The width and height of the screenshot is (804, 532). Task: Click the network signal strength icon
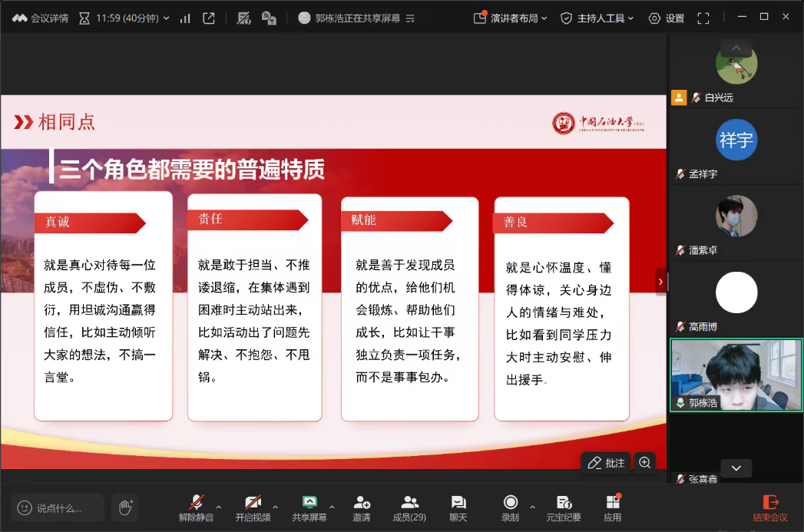click(x=185, y=18)
